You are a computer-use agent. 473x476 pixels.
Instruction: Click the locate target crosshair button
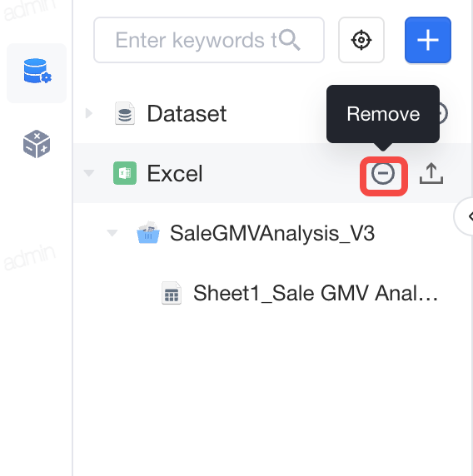361,40
